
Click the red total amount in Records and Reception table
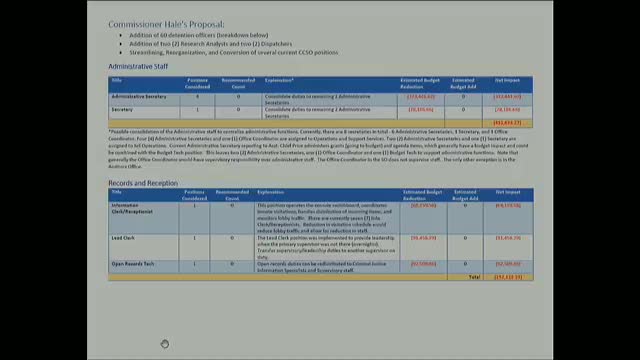[508, 277]
